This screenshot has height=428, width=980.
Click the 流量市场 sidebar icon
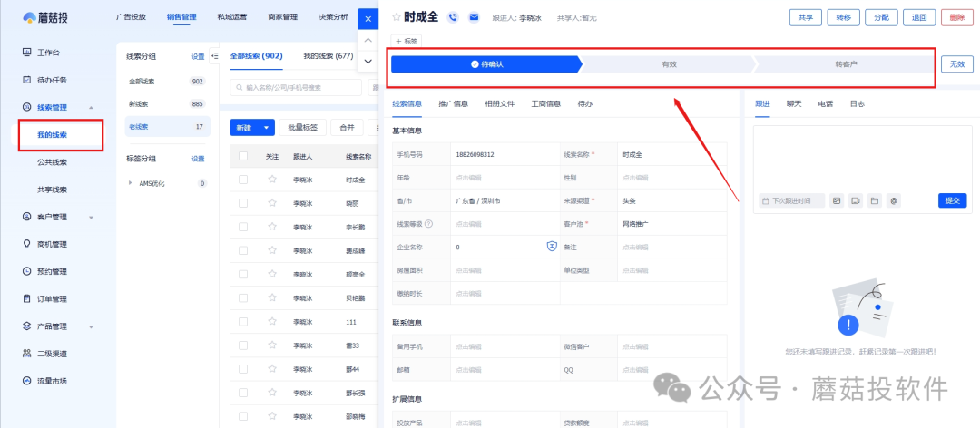click(x=26, y=381)
